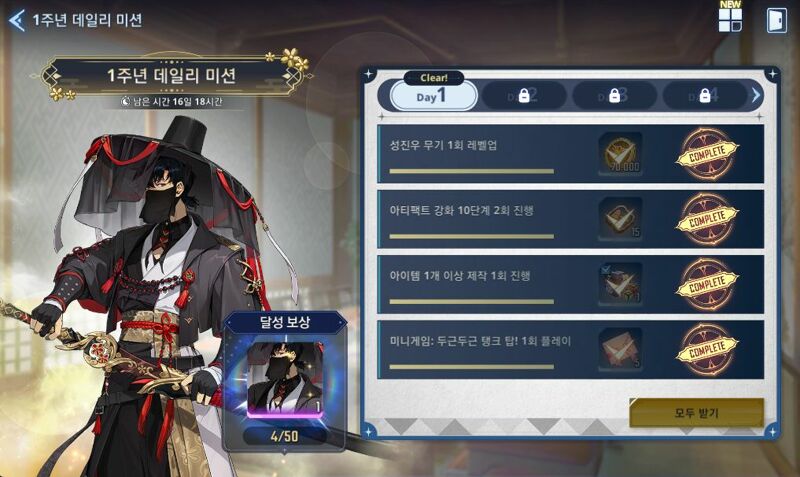This screenshot has width=800, height=477.
Task: Open the 달성 보상 costume reward thumbnail
Action: click(285, 378)
